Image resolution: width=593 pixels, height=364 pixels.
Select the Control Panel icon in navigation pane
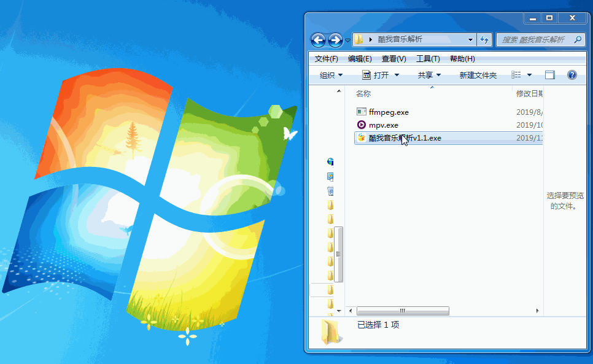[x=330, y=177]
